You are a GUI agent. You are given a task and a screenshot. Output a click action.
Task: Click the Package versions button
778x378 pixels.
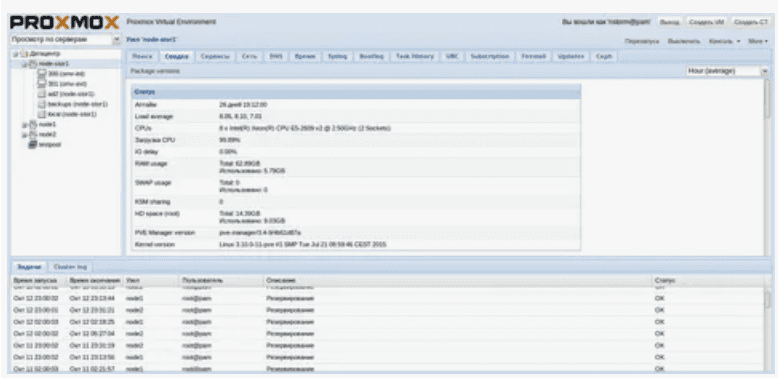[x=155, y=71]
